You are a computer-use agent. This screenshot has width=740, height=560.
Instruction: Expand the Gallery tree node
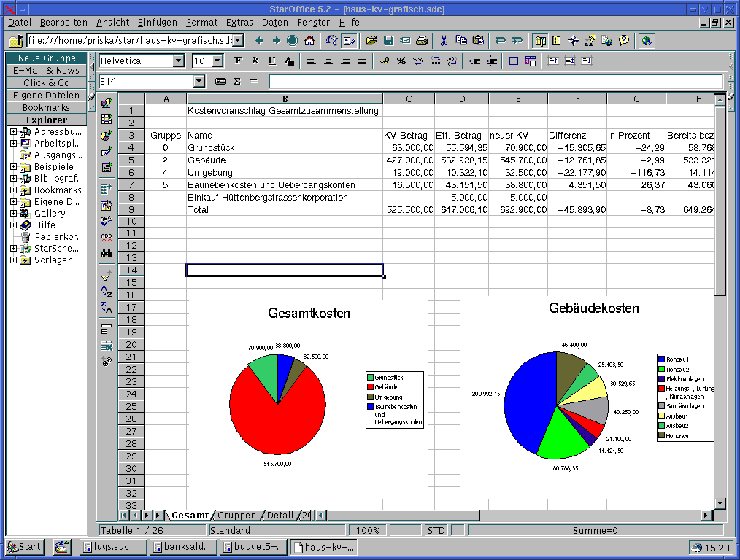(13, 214)
